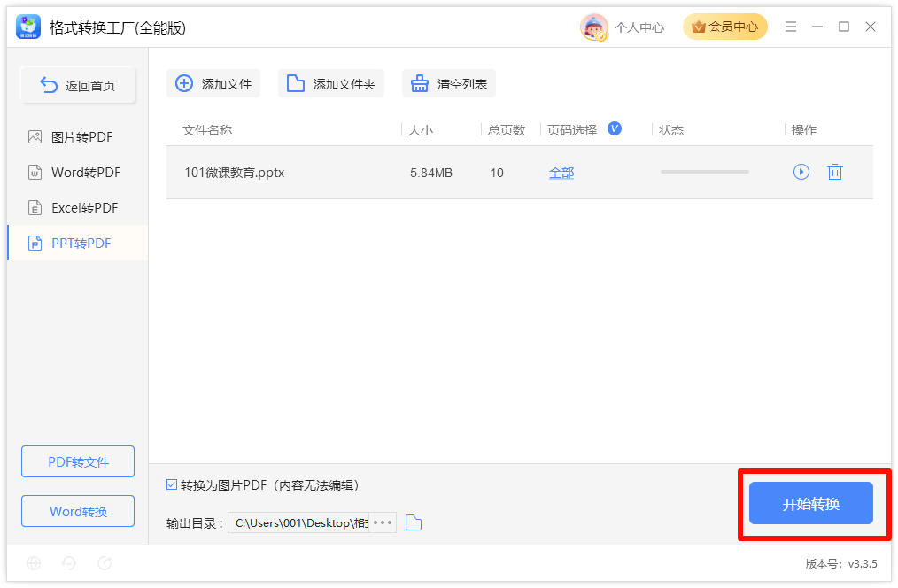Image resolution: width=898 pixels, height=588 pixels.
Task: Click the total pages value 10
Action: (x=497, y=173)
